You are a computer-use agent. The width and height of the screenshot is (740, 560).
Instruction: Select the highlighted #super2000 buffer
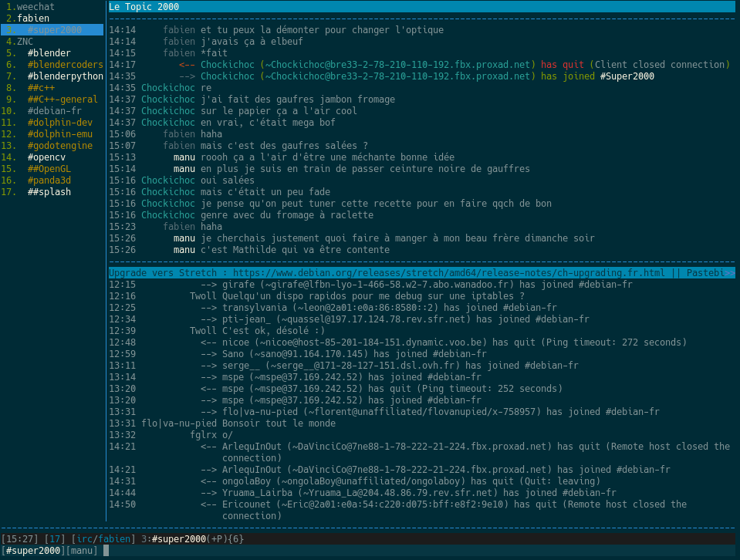click(x=52, y=30)
